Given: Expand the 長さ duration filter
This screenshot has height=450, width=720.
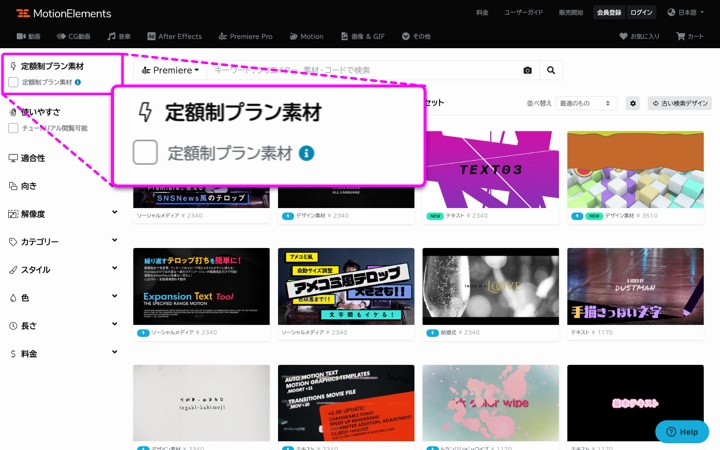Looking at the screenshot, I should click(x=63, y=326).
